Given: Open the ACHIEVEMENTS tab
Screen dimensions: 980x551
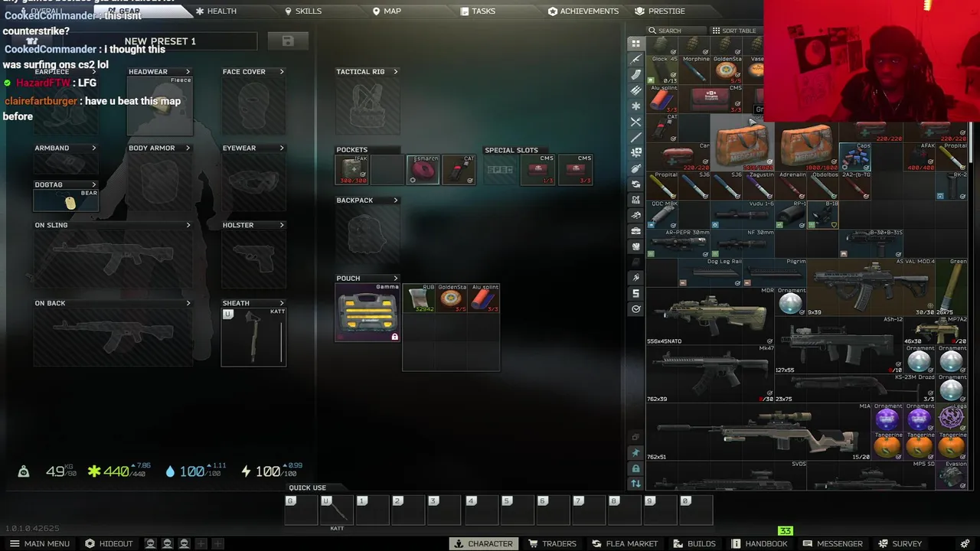Looking at the screenshot, I should (x=583, y=11).
